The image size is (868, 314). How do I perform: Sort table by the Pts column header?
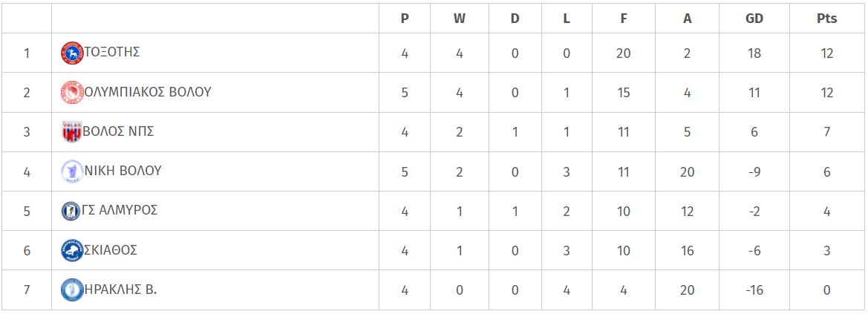[x=827, y=19]
